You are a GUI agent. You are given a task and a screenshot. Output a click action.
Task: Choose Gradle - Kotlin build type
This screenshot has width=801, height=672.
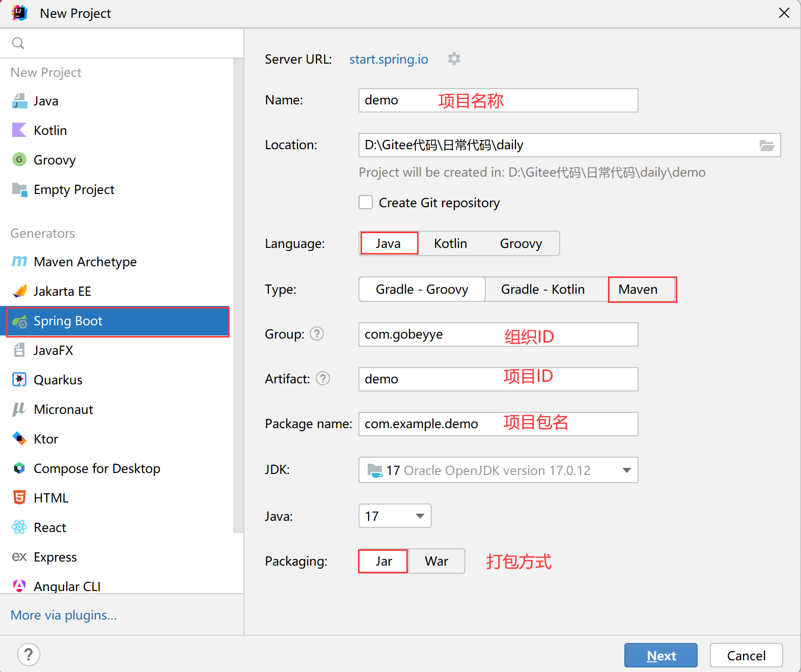click(543, 289)
